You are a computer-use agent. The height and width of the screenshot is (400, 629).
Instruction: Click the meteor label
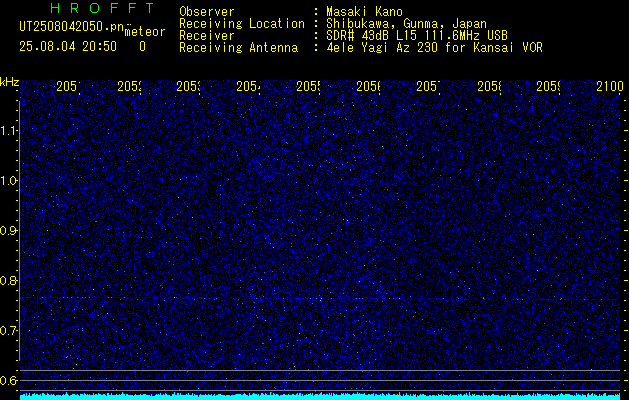pos(145,32)
